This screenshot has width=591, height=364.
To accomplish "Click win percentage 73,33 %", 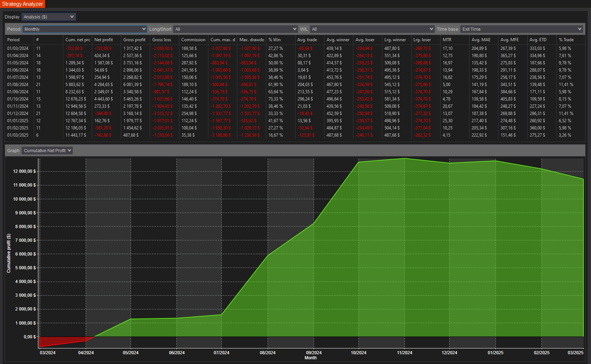I will point(276,99).
